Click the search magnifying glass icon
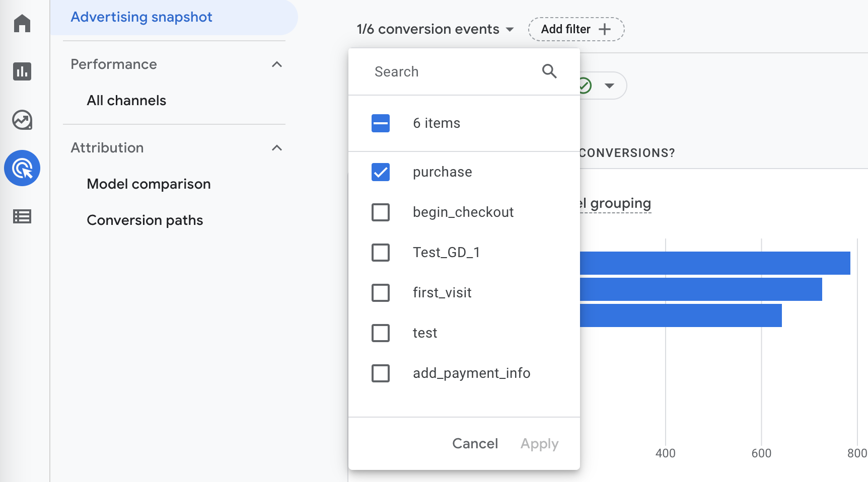Viewport: 868px width, 482px height. [549, 71]
